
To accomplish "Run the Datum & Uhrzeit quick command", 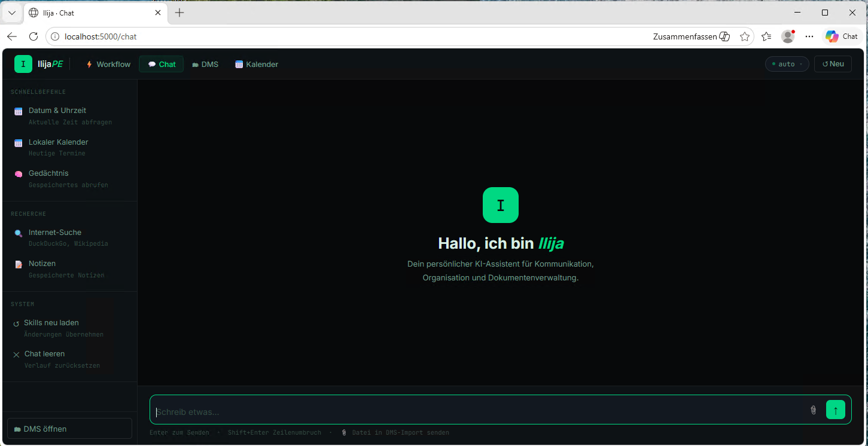I will click(70, 116).
